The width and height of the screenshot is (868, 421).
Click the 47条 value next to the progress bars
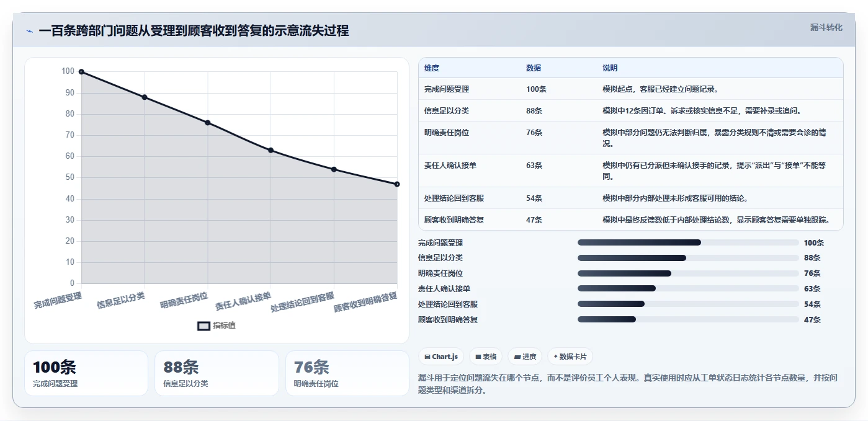[x=812, y=320]
